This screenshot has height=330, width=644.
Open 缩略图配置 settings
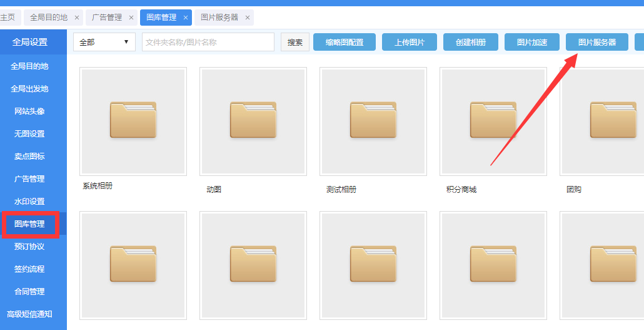click(345, 42)
